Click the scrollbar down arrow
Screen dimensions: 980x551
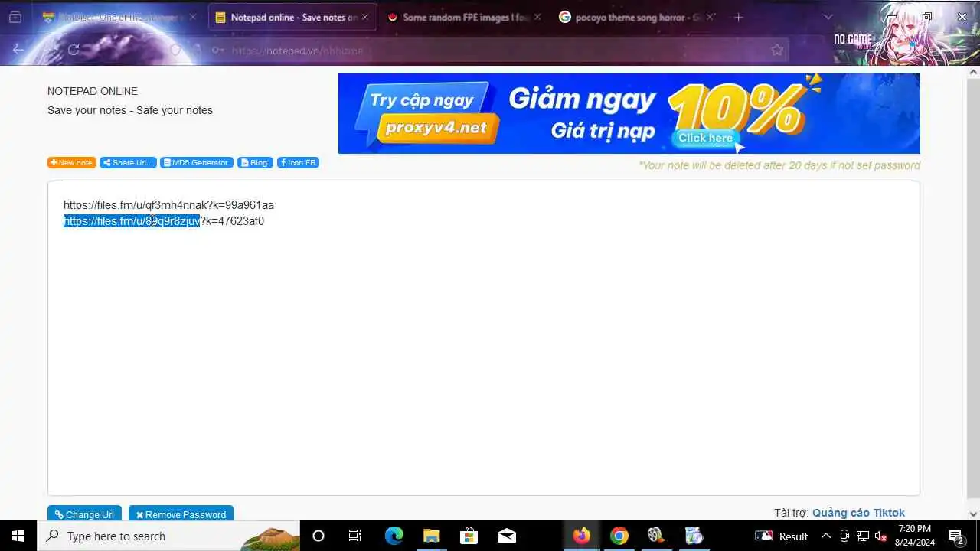pyautogui.click(x=973, y=514)
